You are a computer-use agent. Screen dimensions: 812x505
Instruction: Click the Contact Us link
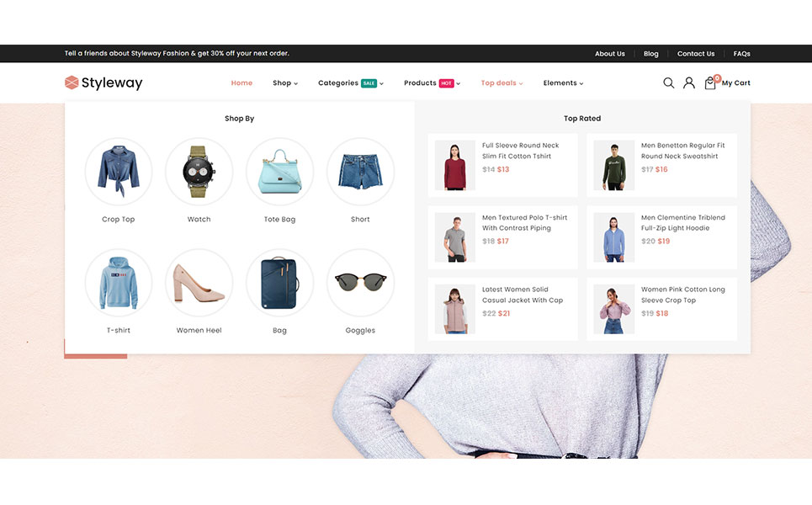(696, 54)
